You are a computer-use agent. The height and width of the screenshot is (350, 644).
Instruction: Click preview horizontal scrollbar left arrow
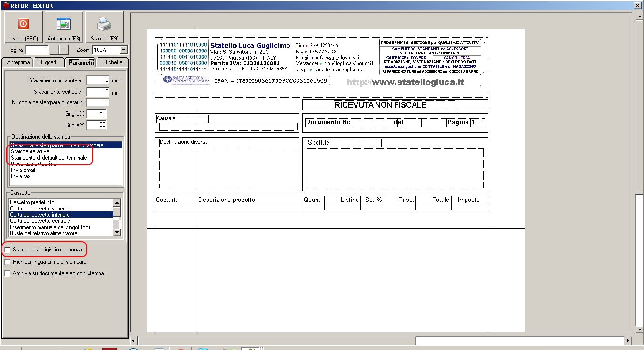point(134,340)
